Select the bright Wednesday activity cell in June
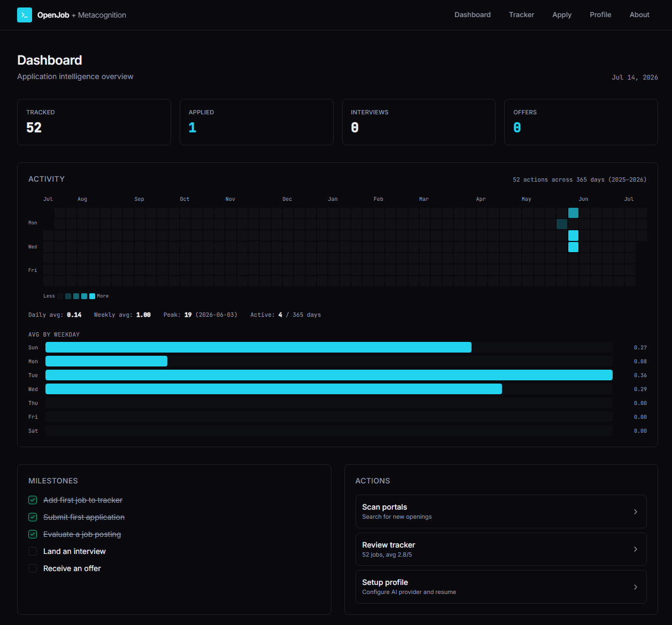672x625 pixels. pyautogui.click(x=573, y=247)
